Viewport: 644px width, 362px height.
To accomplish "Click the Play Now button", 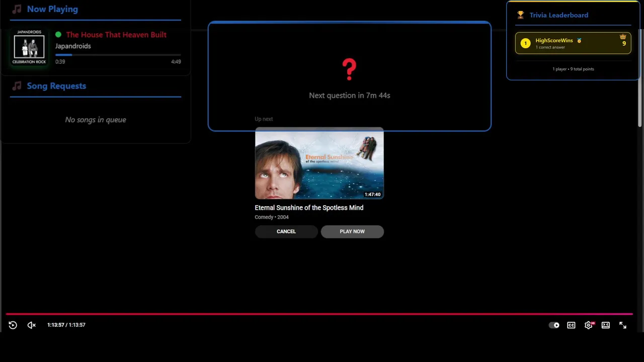I will tap(352, 231).
